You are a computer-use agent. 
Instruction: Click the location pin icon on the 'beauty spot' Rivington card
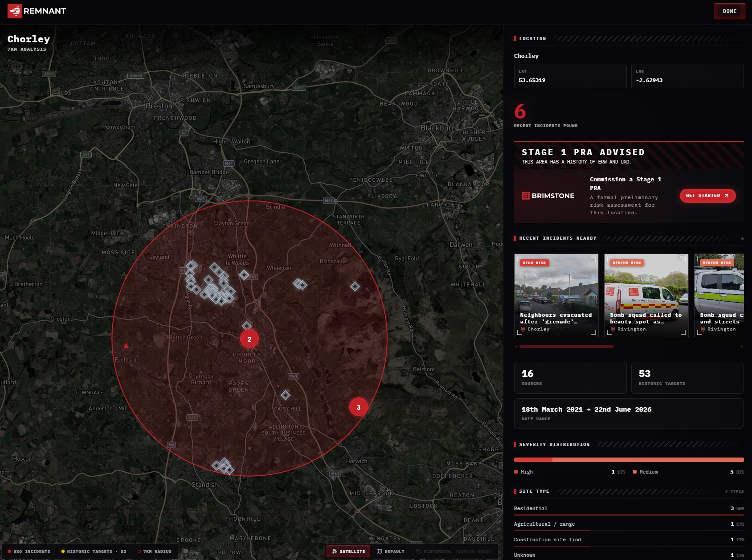tap(613, 329)
